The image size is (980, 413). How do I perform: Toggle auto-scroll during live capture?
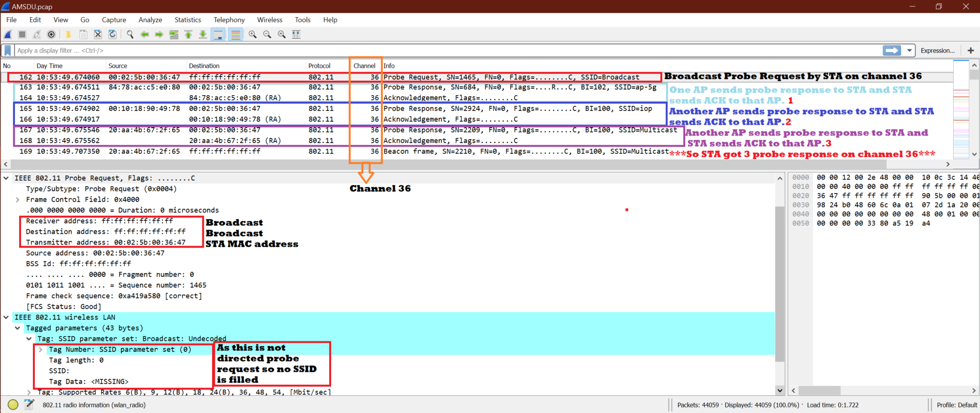218,34
